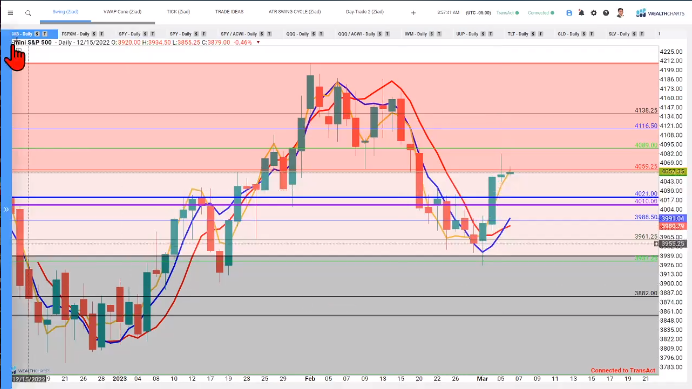Click the 4135.25 price level label

pos(646,110)
